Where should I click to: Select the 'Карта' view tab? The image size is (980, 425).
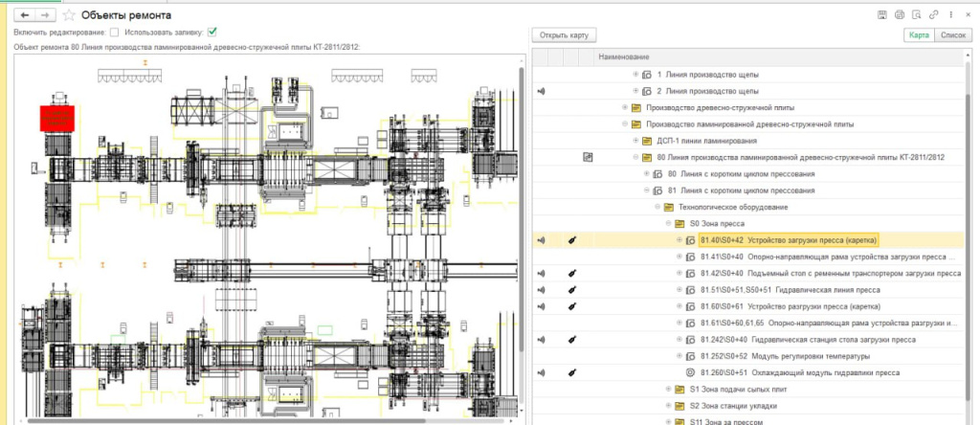919,34
